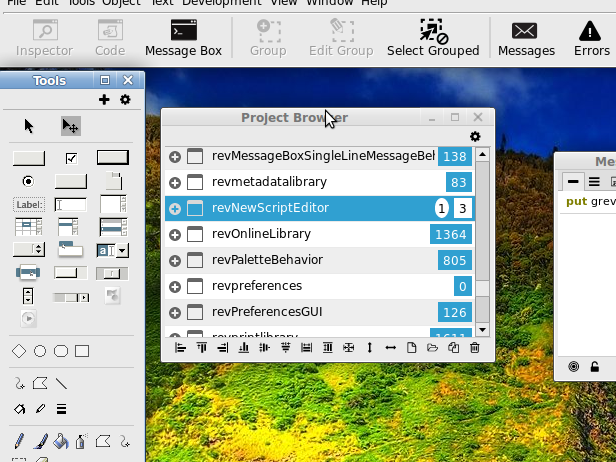The width and height of the screenshot is (616, 462).
Task: Expand the revmetadatalibrary stack
Action: click(175, 183)
